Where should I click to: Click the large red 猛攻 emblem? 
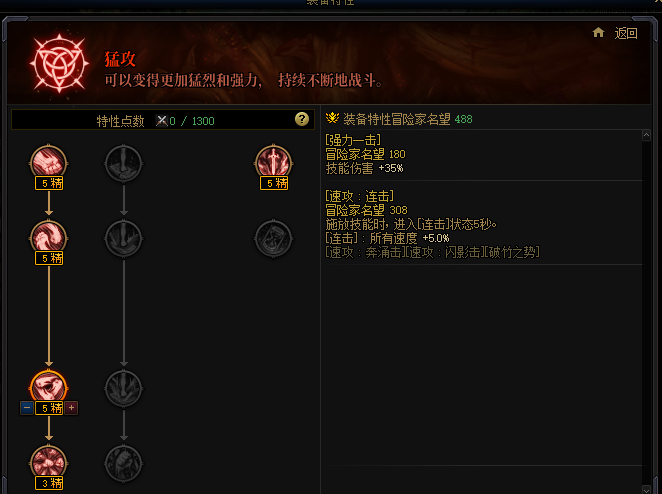click(59, 64)
